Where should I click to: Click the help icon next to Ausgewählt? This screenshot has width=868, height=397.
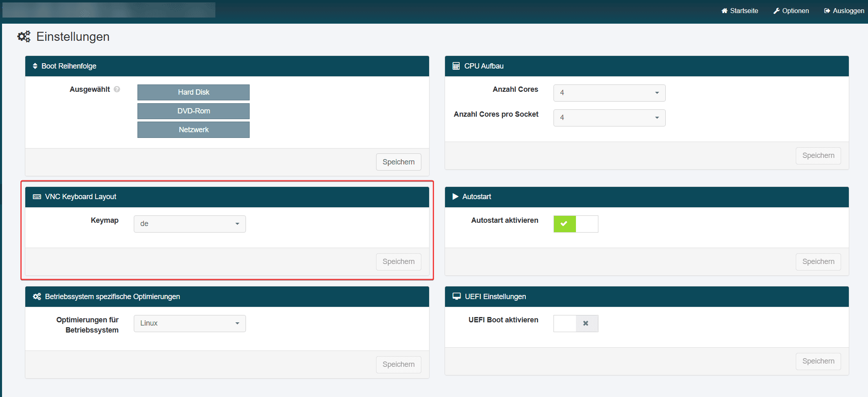(x=117, y=89)
